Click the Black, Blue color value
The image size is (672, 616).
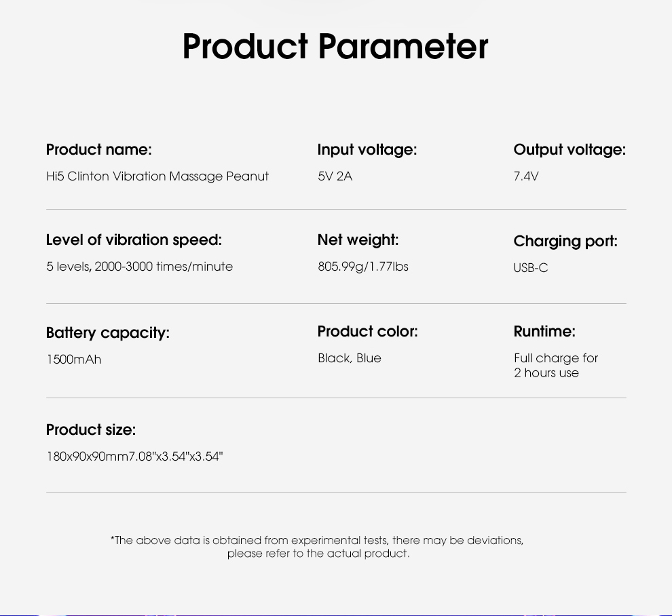tap(350, 358)
